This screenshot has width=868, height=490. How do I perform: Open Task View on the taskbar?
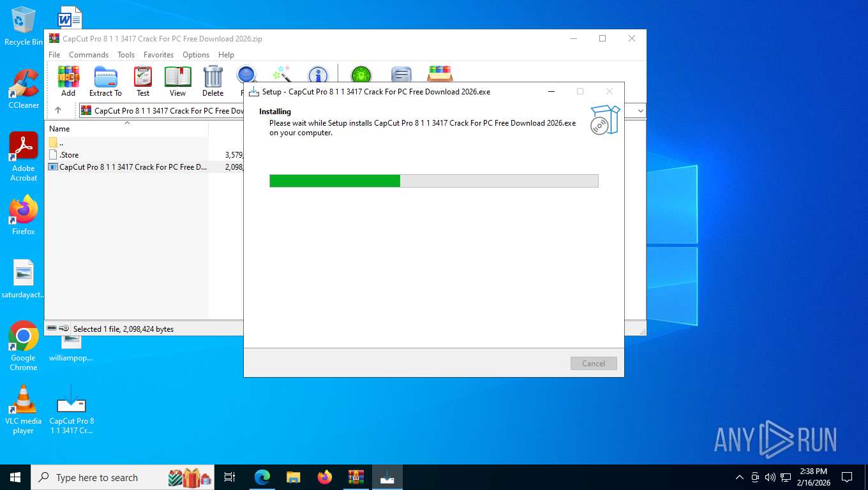(x=230, y=477)
